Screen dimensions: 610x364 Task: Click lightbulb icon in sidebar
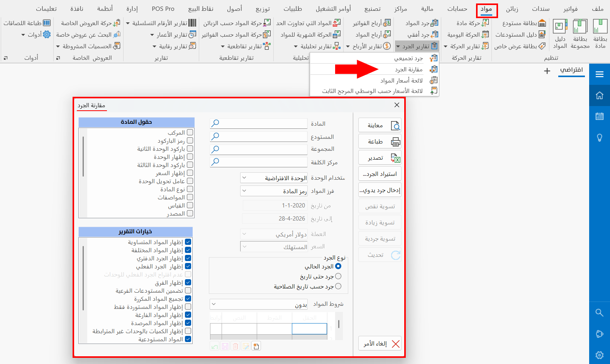tap(600, 138)
